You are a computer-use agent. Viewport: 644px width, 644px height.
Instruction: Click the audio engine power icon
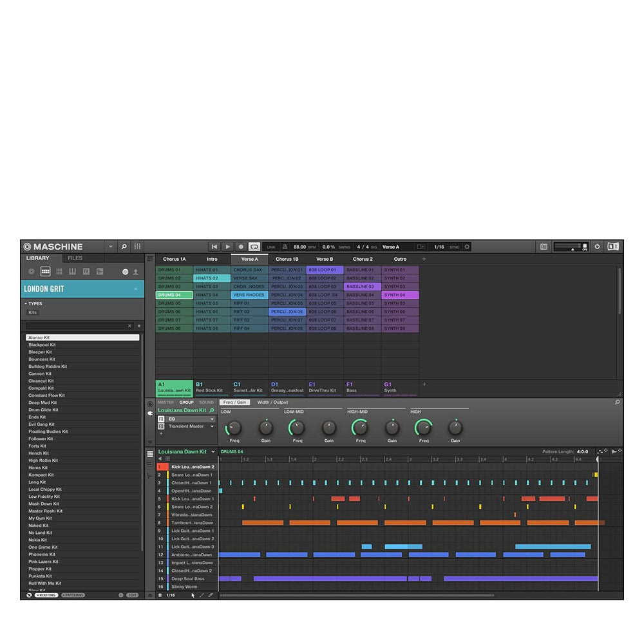tap(597, 247)
